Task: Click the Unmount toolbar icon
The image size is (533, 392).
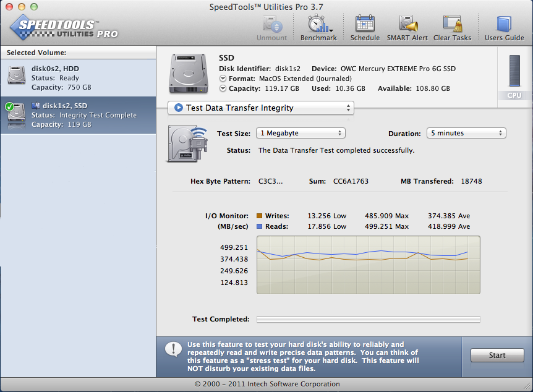Action: (272, 25)
